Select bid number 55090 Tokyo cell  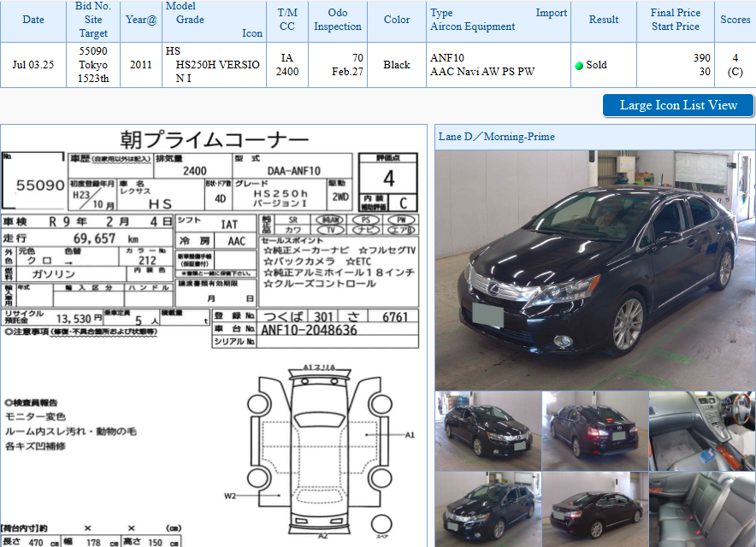(93, 65)
